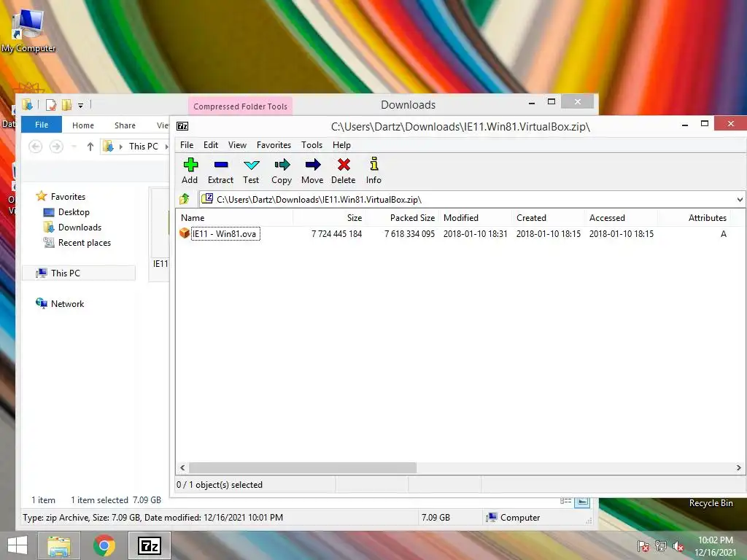This screenshot has width=747, height=560.
Task: Sort by the Size column header
Action: (x=329, y=217)
